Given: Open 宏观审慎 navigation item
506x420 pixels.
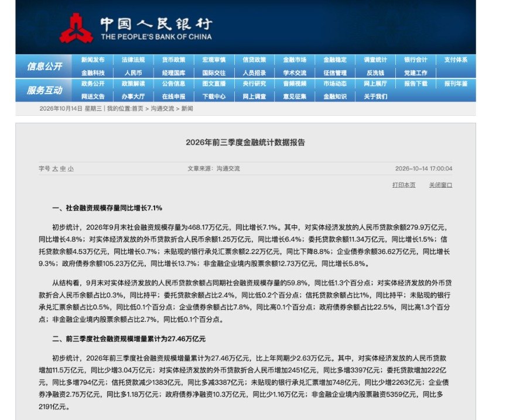Looking at the screenshot, I should (214, 60).
